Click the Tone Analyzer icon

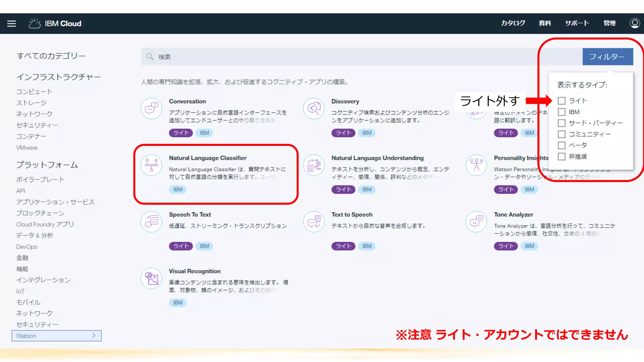click(476, 222)
